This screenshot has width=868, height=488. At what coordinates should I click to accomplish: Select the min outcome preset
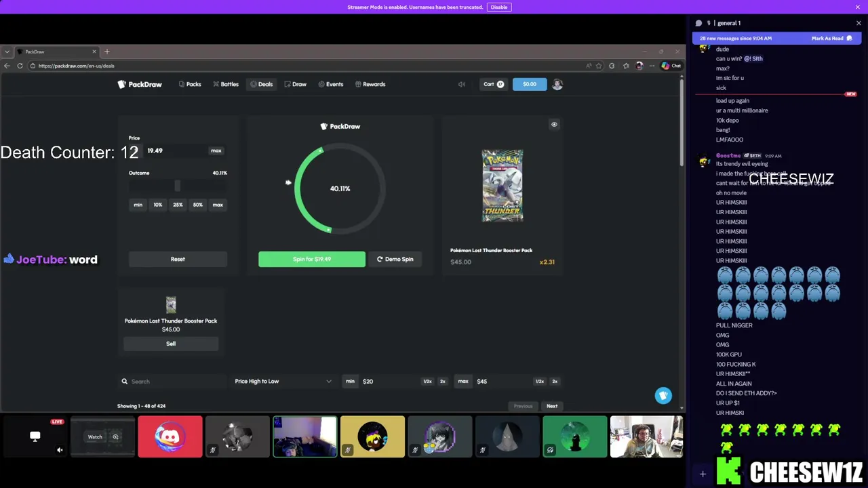[138, 205]
